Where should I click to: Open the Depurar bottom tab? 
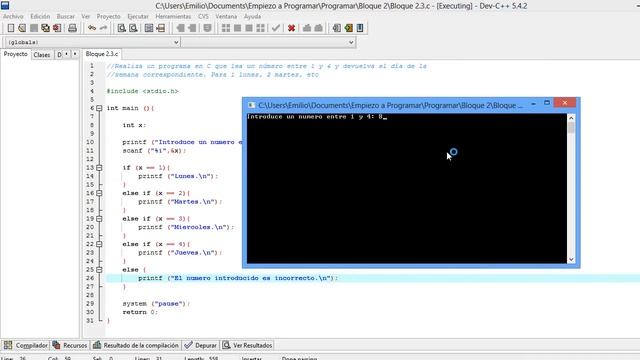tap(200, 345)
